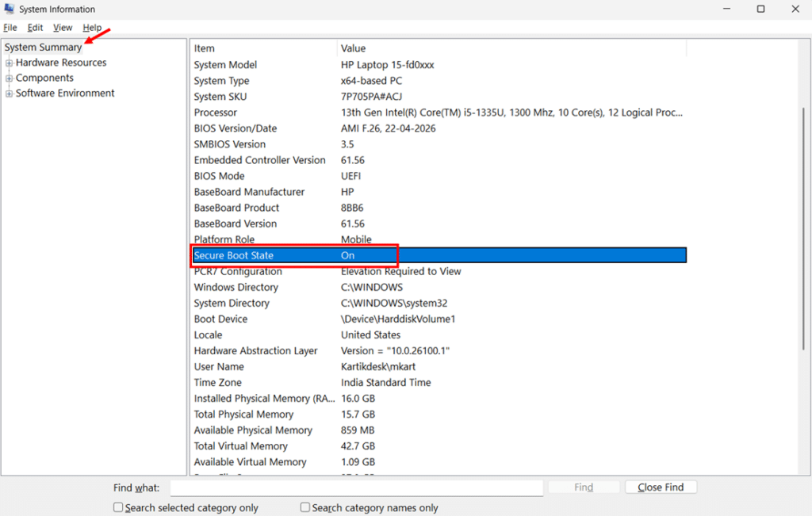The width and height of the screenshot is (812, 516).
Task: Select the Installed Physical Memory row
Action: [x=439, y=399]
